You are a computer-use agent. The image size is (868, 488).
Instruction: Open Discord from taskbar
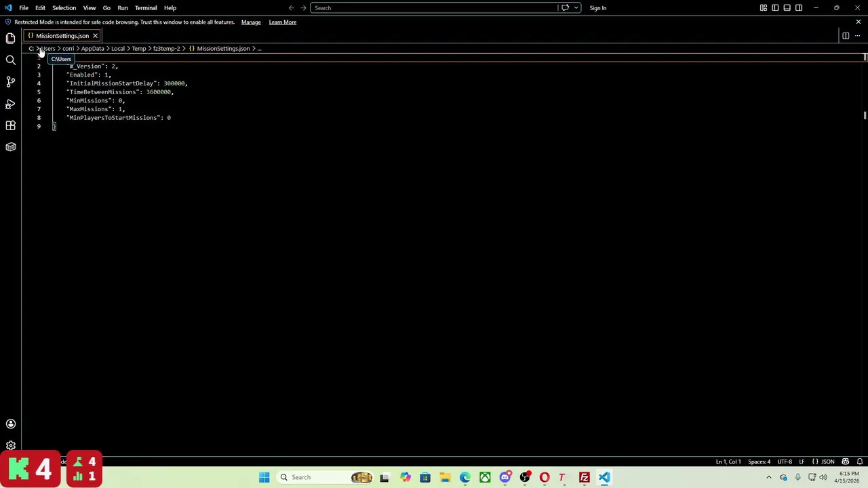pyautogui.click(x=505, y=477)
